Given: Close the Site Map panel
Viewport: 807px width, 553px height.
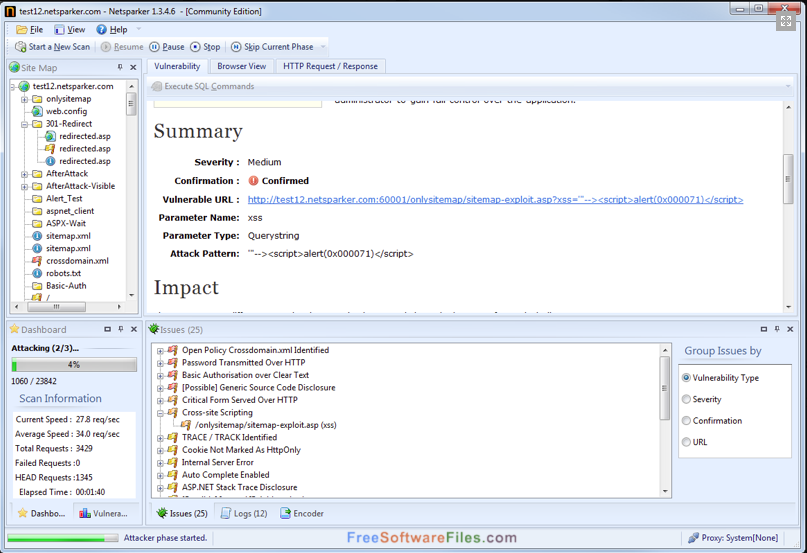Looking at the screenshot, I should tap(133, 67).
